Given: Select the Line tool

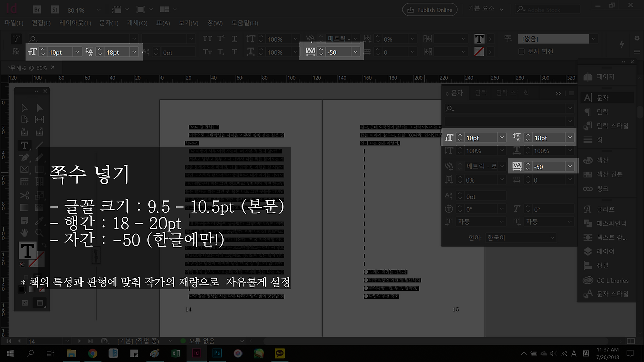Looking at the screenshot, I should pyautogui.click(x=39, y=145).
